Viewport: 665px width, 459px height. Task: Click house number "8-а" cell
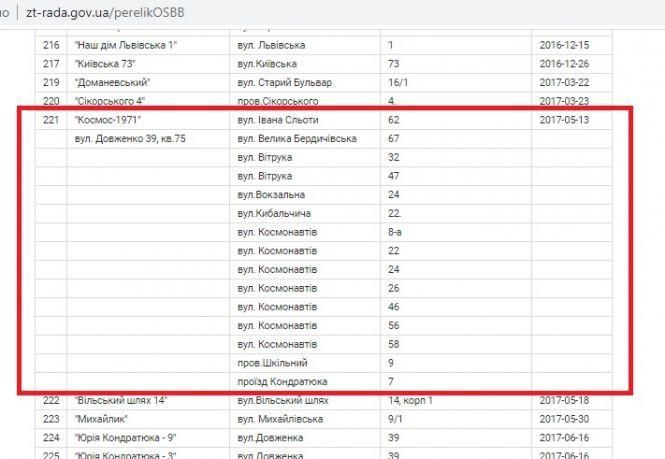[394, 232]
